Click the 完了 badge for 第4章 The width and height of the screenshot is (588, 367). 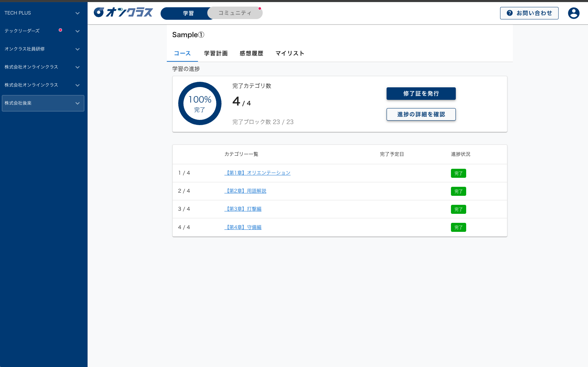(x=458, y=227)
